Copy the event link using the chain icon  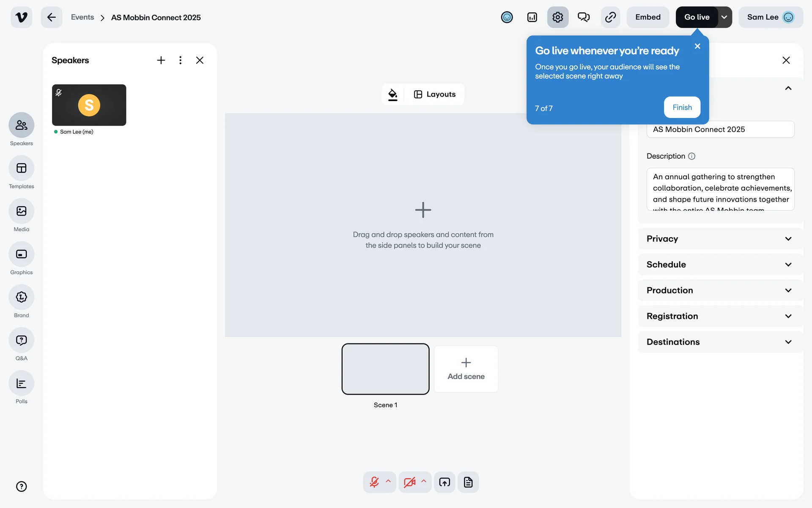coord(610,17)
